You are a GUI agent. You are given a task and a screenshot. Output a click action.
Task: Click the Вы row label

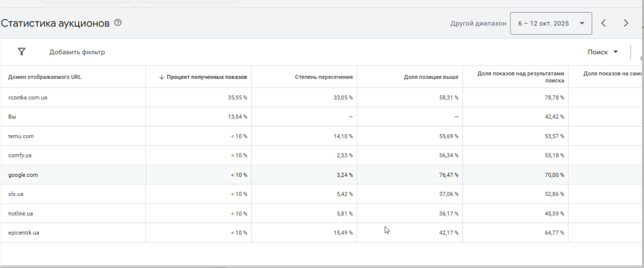click(12, 117)
